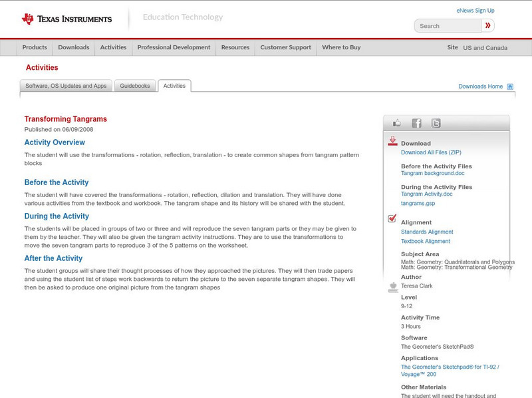Open the eNews Sign Up link
Viewport: 532px width, 398px height.
coord(475,11)
